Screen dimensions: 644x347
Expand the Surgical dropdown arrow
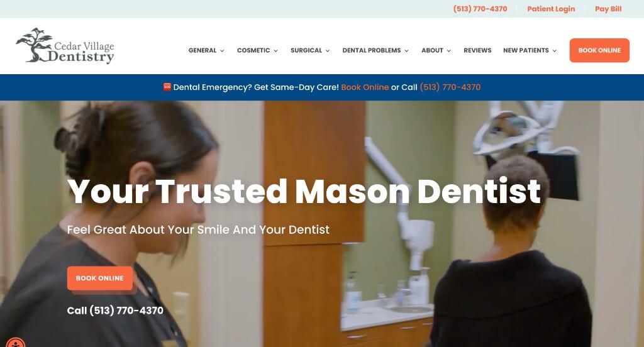click(x=327, y=50)
